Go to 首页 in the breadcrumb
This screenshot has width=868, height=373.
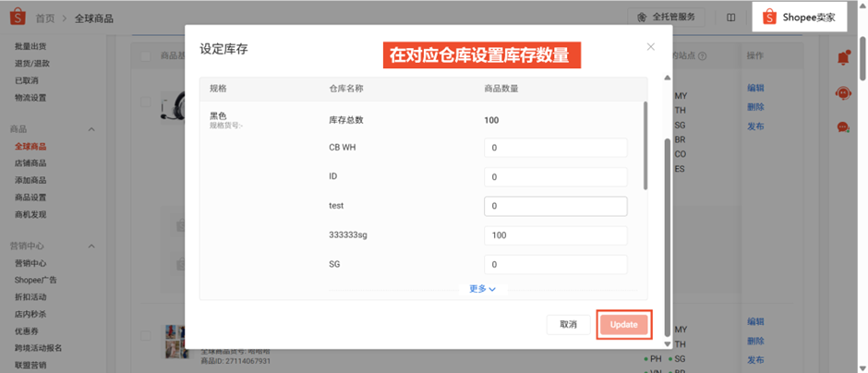[45, 18]
